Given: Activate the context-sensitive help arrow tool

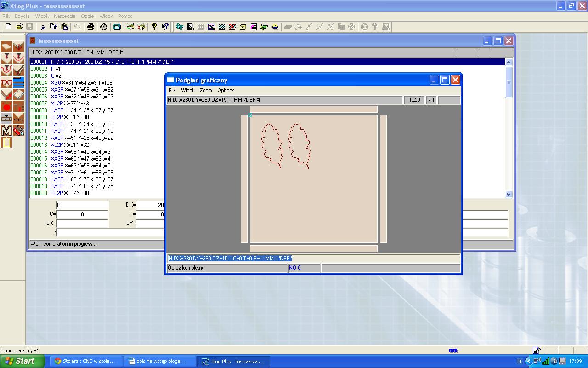Looking at the screenshot, I should [164, 27].
